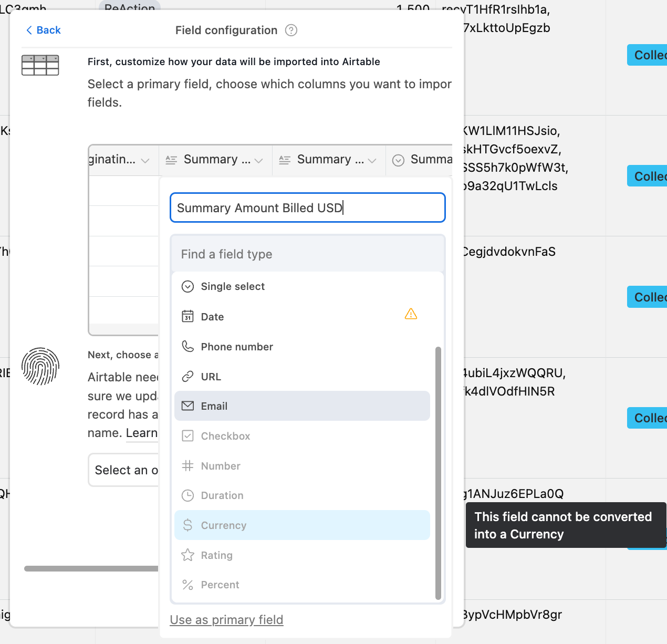Select the Currency field type

(x=302, y=525)
